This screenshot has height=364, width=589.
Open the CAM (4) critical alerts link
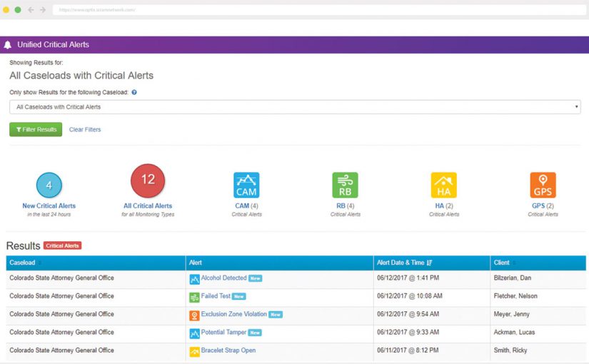[x=246, y=206]
